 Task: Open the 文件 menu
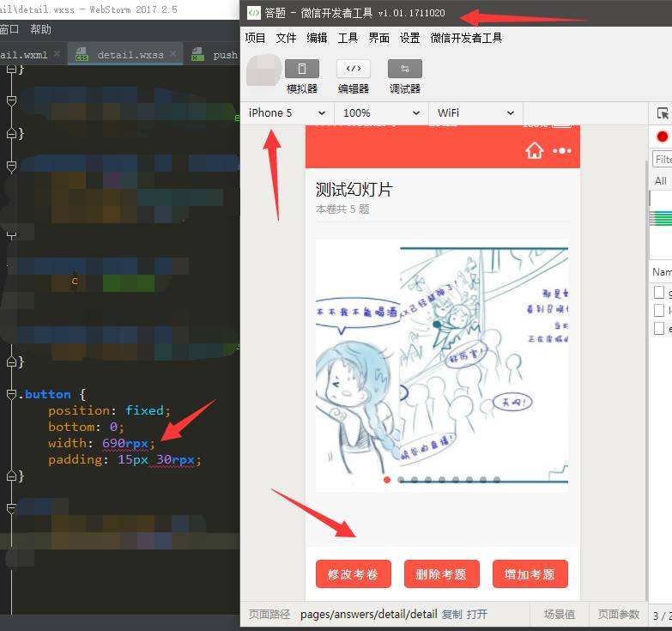tap(286, 38)
